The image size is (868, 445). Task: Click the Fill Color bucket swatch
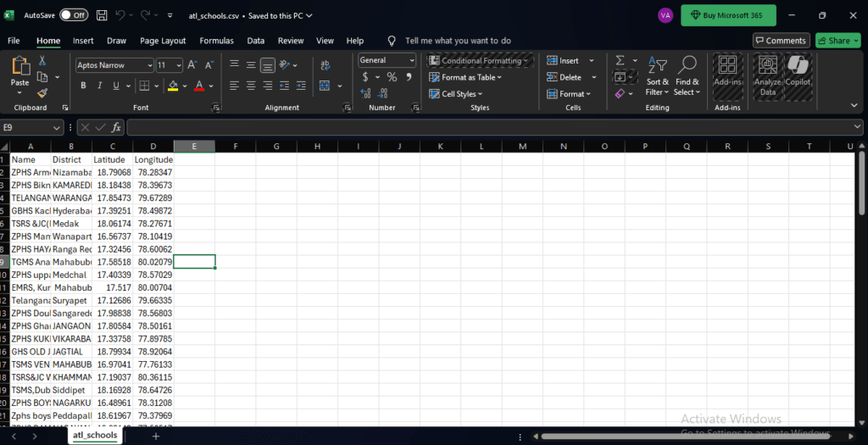[173, 86]
